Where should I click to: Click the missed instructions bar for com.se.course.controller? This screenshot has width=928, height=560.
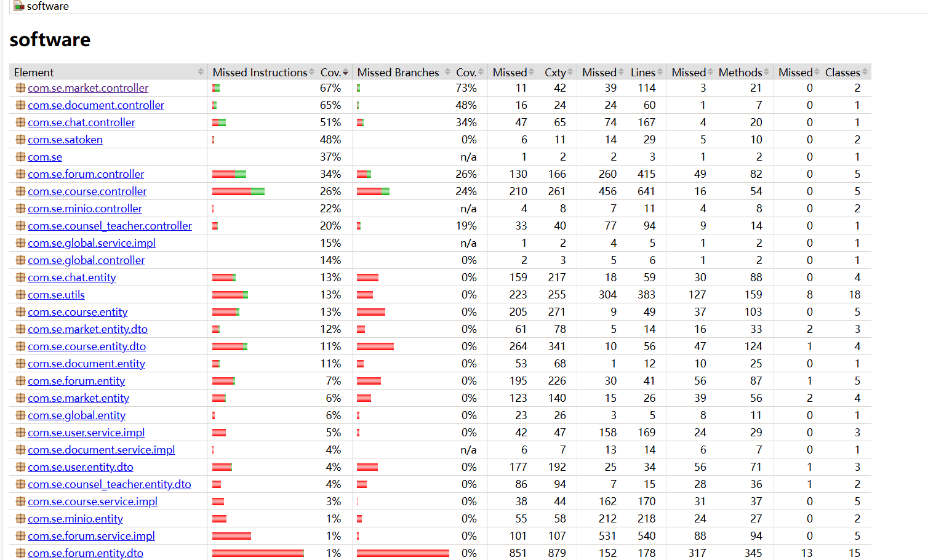point(238,191)
